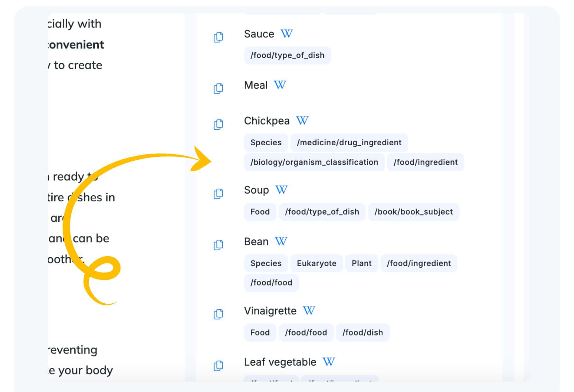Select the /book/book_subject tag under Soup
This screenshot has height=392, width=574.
(414, 212)
